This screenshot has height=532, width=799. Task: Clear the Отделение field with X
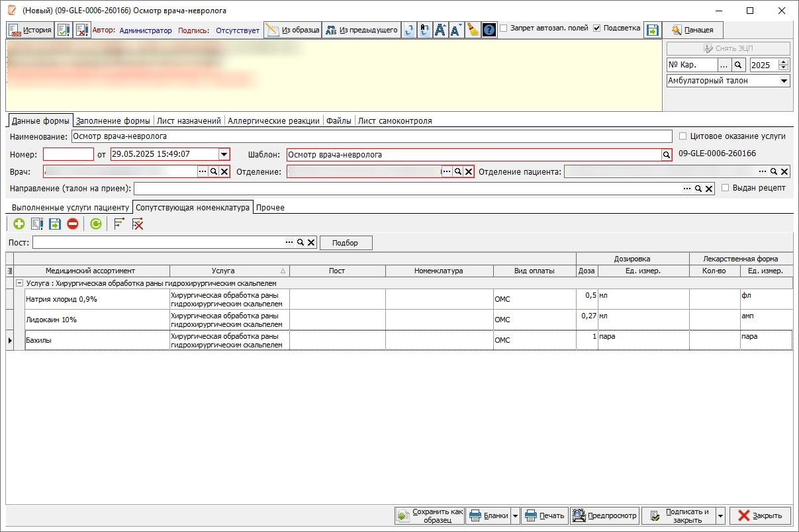pos(468,171)
